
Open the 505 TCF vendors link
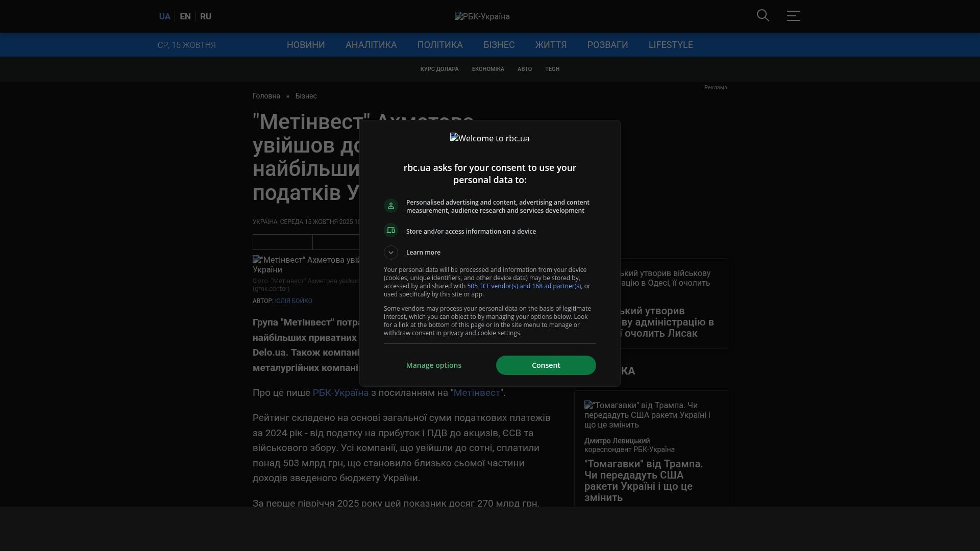(524, 286)
